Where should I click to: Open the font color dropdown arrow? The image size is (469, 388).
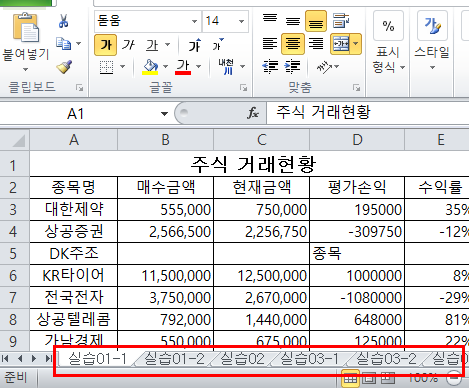(x=199, y=67)
